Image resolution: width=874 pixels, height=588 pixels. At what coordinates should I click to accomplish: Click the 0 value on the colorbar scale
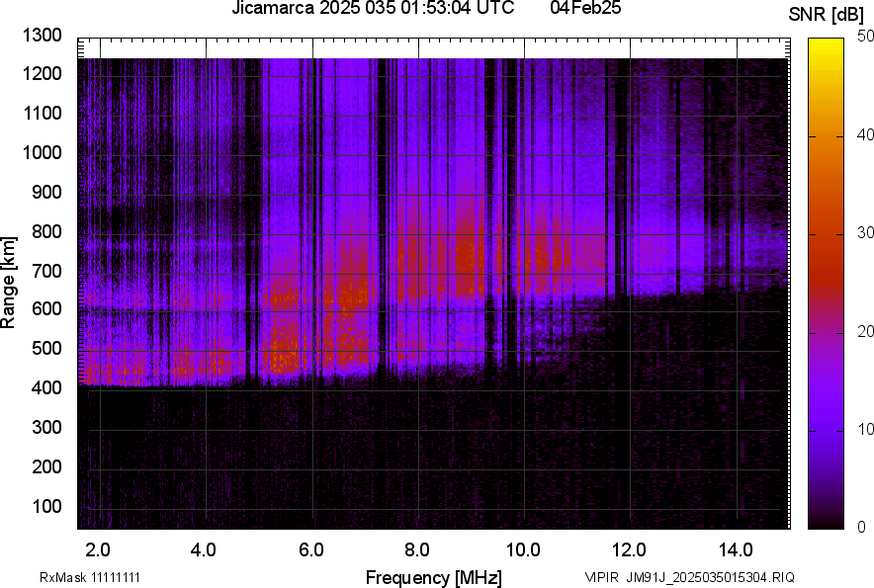862,527
